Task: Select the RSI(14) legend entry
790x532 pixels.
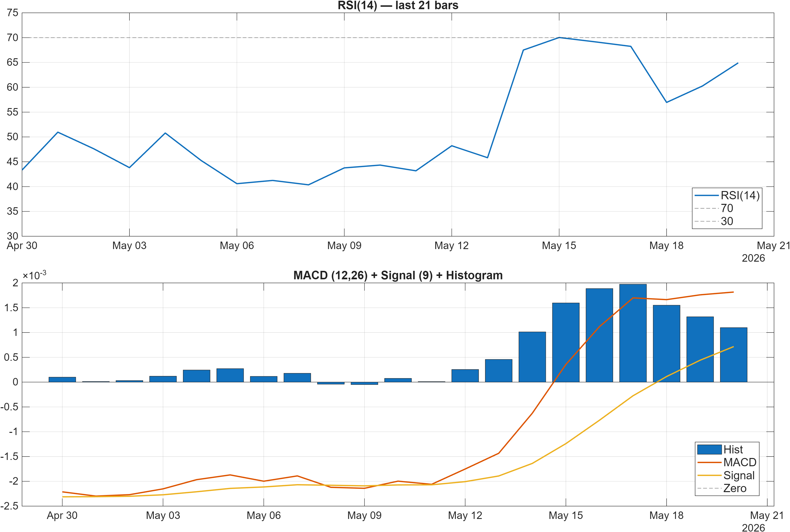Action: pyautogui.click(x=727, y=195)
